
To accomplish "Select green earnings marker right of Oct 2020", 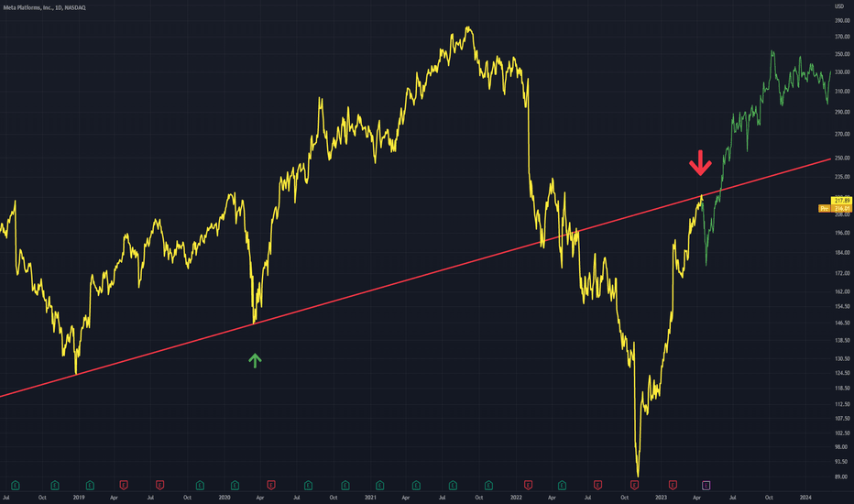I will pos(345,485).
